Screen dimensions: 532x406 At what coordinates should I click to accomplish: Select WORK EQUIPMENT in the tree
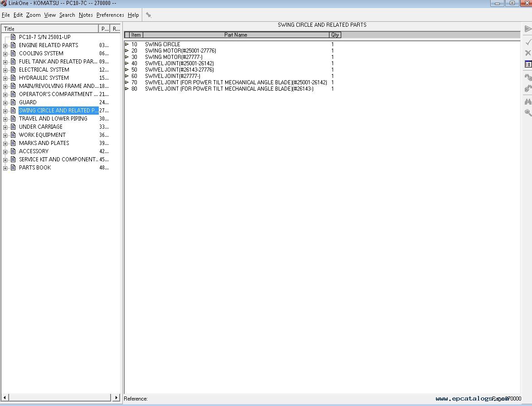42,135
